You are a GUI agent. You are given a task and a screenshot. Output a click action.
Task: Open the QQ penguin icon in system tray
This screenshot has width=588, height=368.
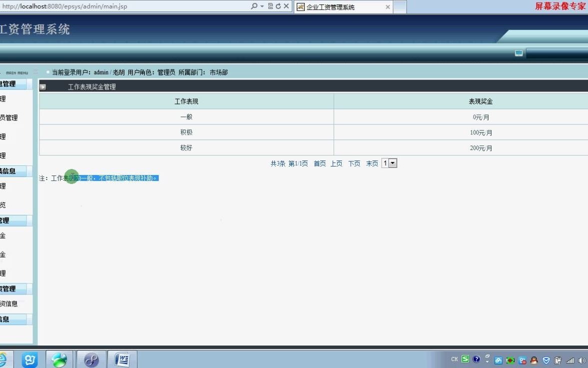click(x=534, y=359)
